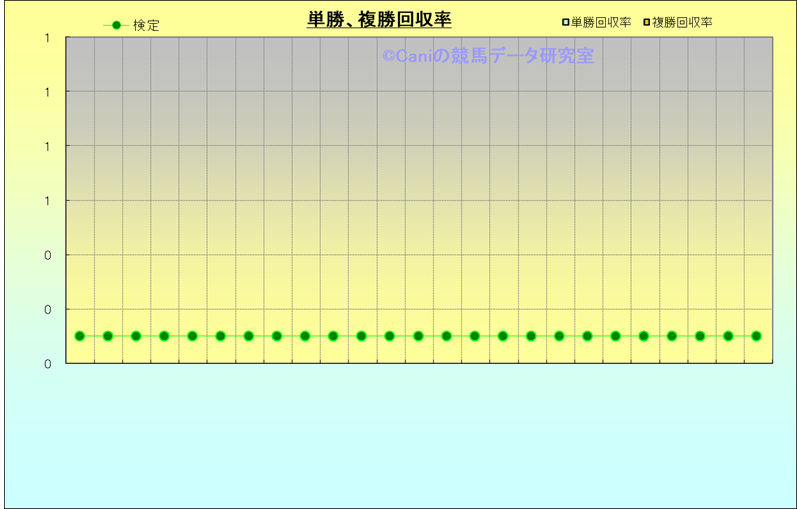
Task: Select the topmost y-axis label 1
Action: [x=47, y=38]
